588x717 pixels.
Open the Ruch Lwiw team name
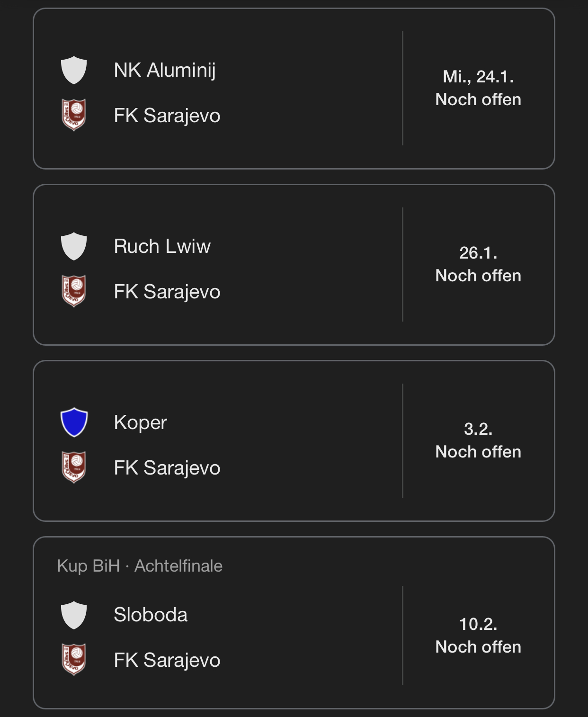[x=162, y=246]
